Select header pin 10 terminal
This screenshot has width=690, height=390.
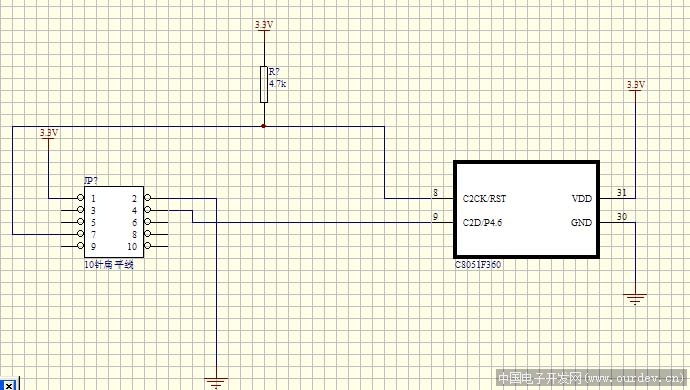147,246
